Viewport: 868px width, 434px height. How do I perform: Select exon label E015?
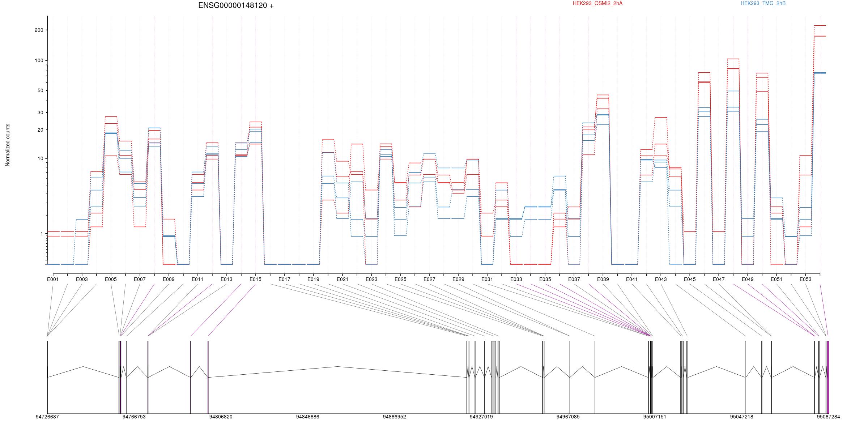pos(255,279)
